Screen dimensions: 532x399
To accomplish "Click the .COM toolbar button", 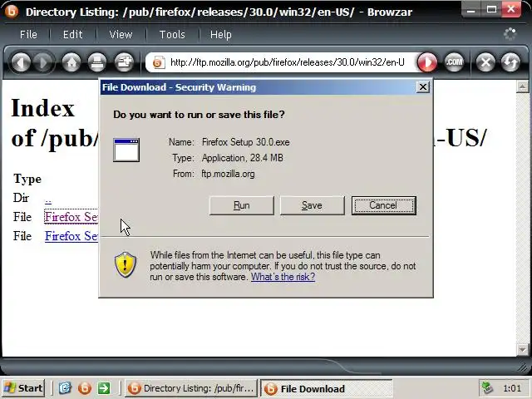I will pos(454,62).
